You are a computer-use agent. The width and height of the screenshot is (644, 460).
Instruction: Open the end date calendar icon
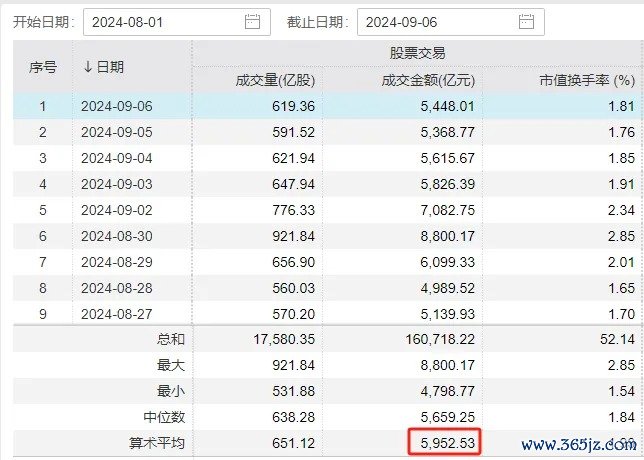click(527, 21)
